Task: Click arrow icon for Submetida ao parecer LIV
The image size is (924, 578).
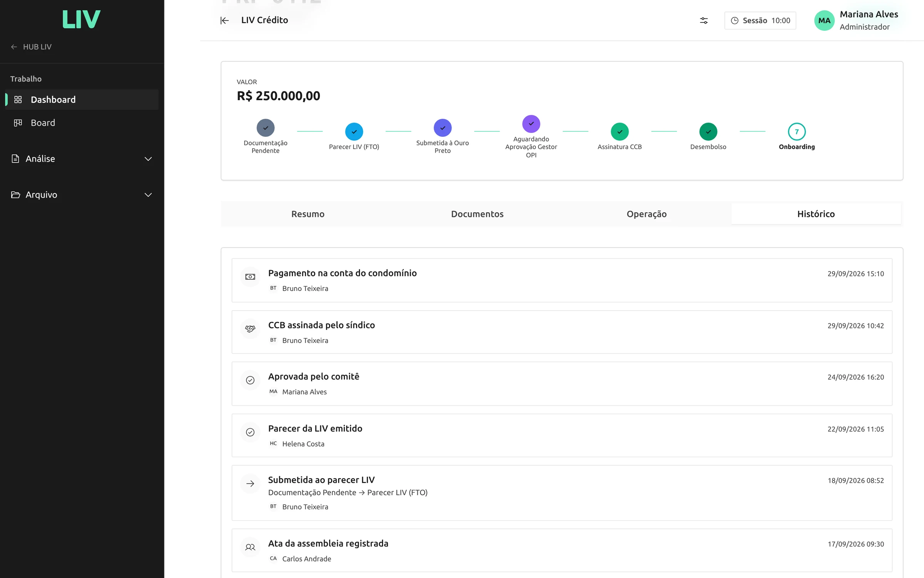Action: [250, 484]
